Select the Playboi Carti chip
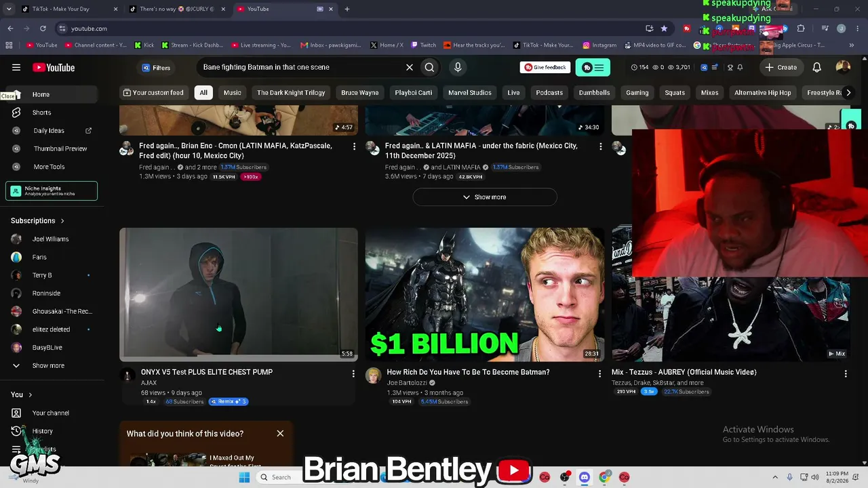 [x=414, y=92]
